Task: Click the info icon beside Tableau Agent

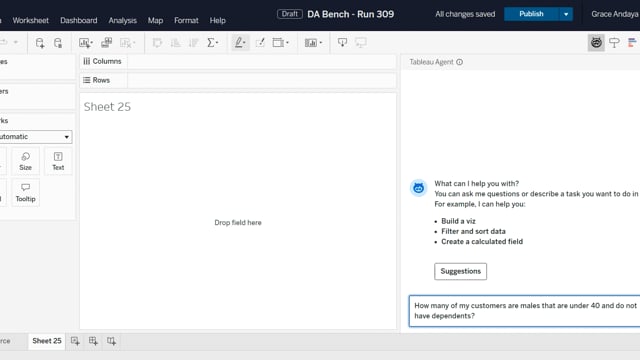Action: 460,62
